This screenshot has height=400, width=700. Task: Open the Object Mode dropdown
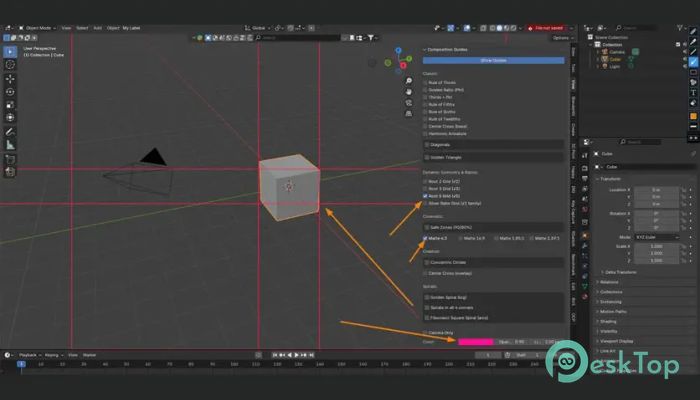38,28
